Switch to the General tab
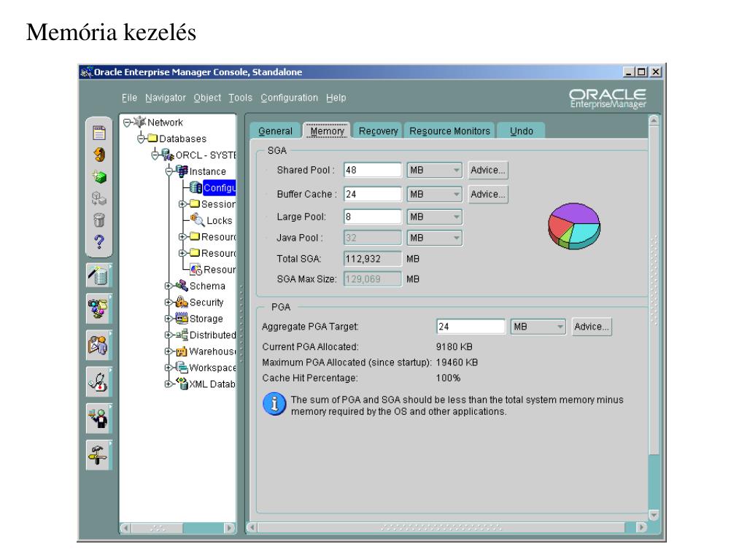 coord(275,131)
